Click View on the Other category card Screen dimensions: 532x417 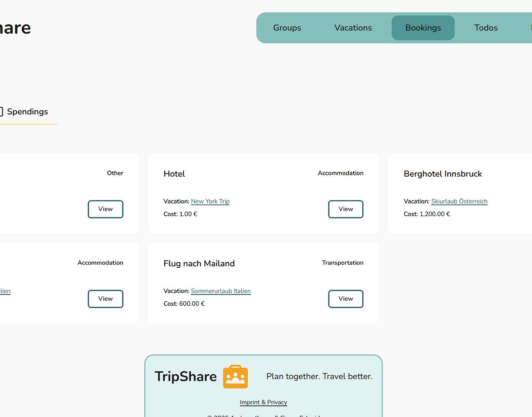click(105, 209)
